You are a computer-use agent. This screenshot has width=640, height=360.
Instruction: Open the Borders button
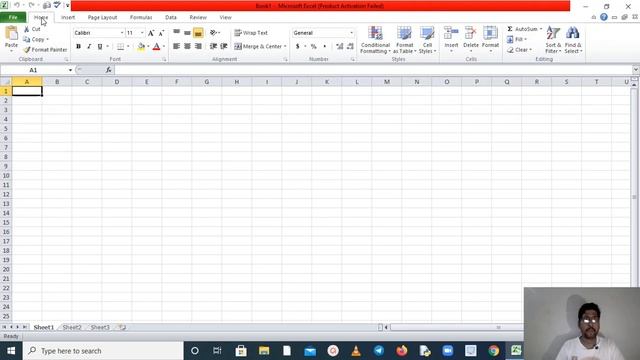coord(120,47)
